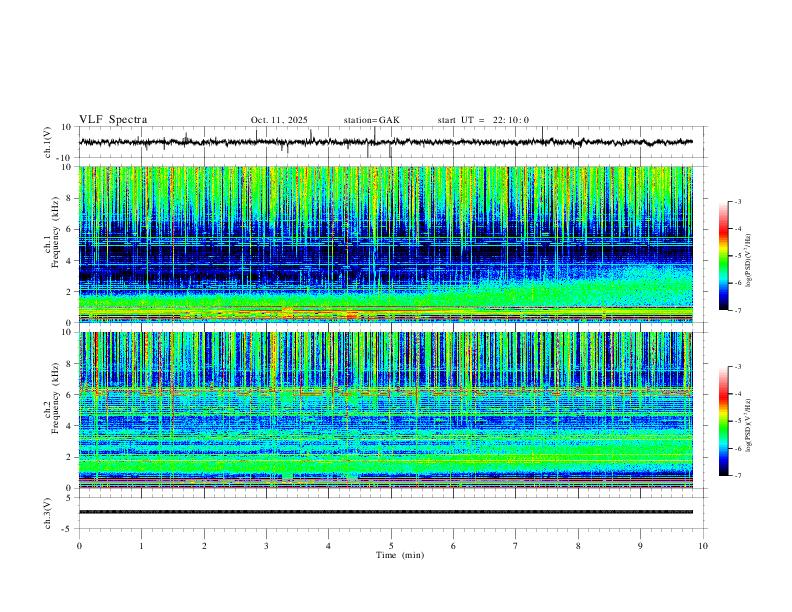The width and height of the screenshot is (792, 612).
Task: Click the '-7' tick on ch.1 color bar
Action: tap(737, 310)
